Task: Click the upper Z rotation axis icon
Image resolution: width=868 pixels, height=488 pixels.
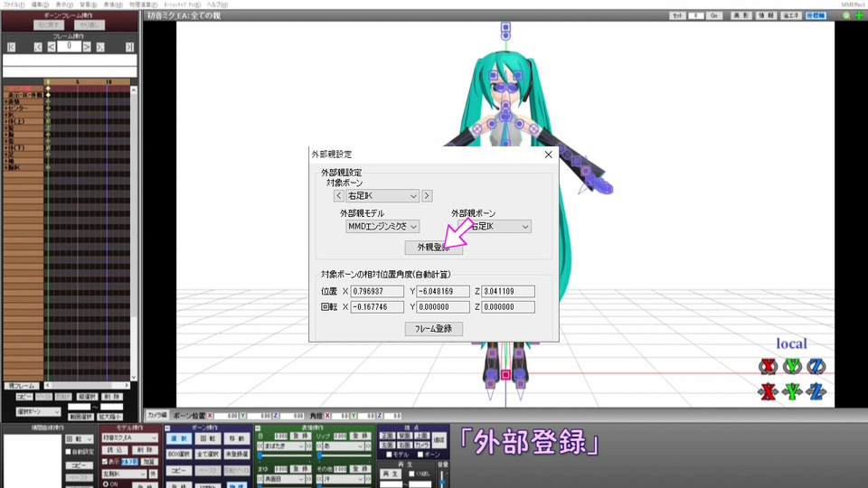Action: [816, 366]
